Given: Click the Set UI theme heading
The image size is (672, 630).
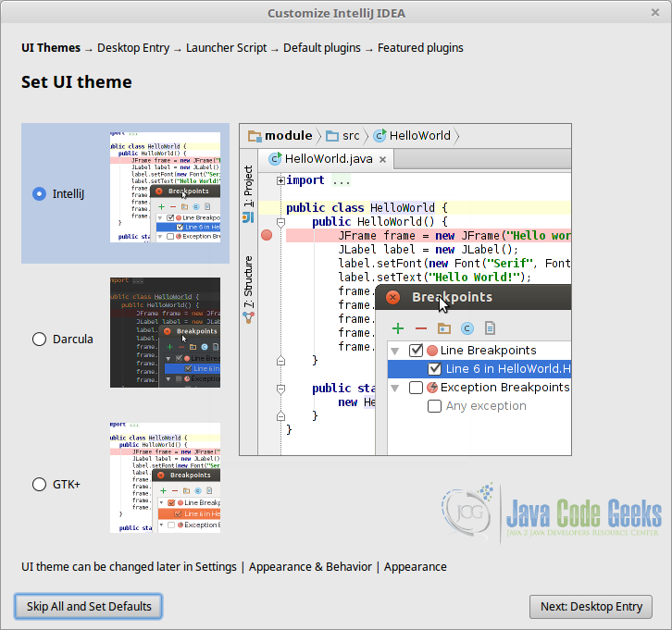Looking at the screenshot, I should (x=77, y=81).
